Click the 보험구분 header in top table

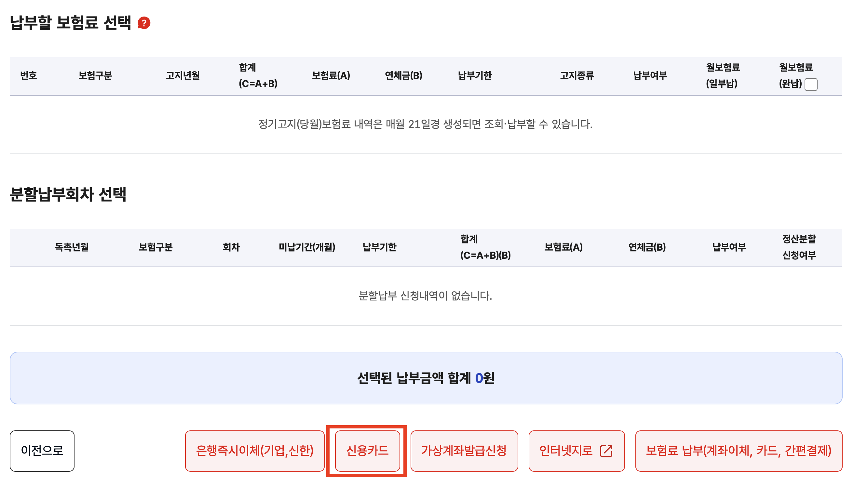[95, 76]
